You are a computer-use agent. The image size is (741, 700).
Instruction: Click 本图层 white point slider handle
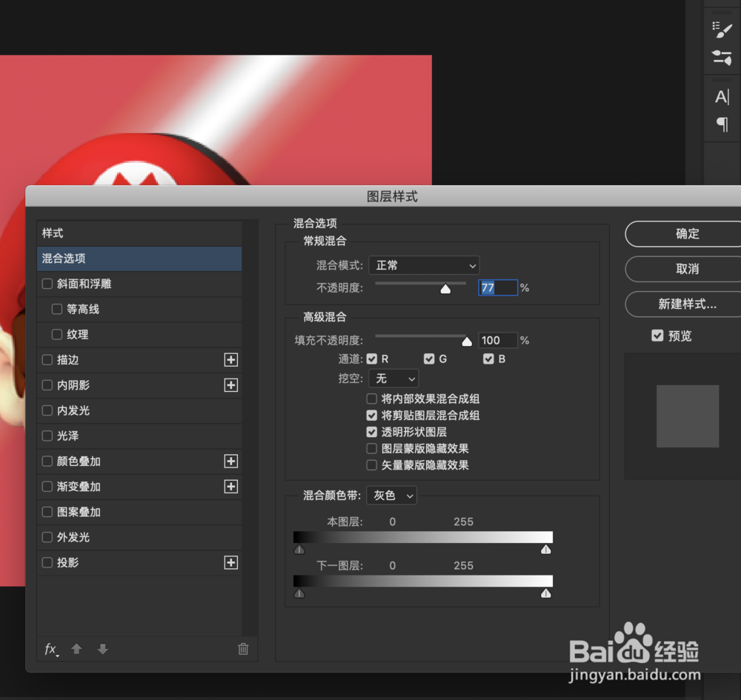tap(546, 550)
